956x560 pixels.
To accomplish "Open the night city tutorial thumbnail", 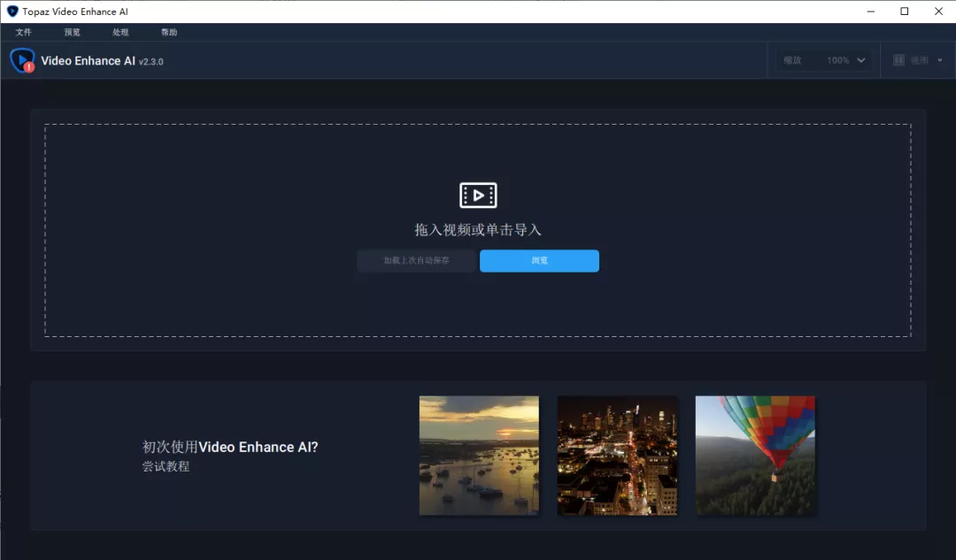I will click(x=617, y=456).
